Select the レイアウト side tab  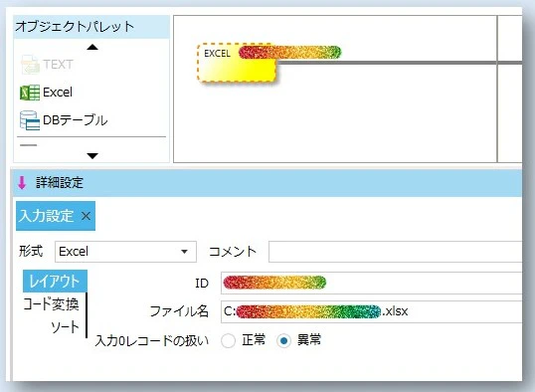coord(55,281)
